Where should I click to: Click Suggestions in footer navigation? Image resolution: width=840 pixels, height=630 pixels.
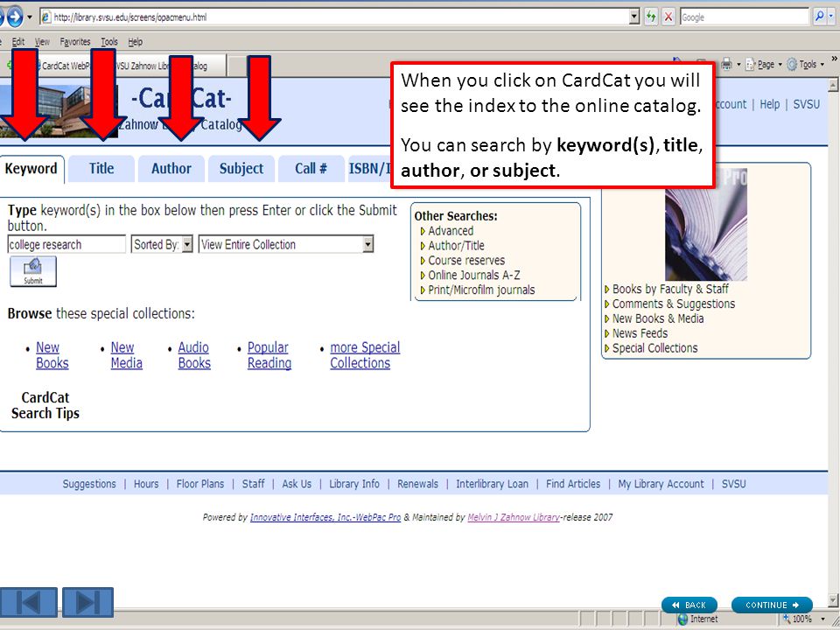tap(89, 484)
